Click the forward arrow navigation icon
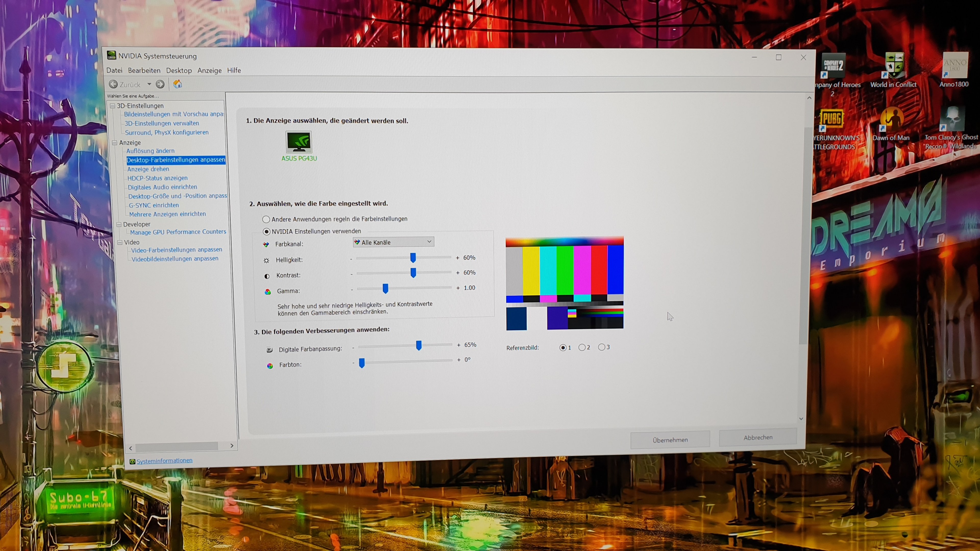This screenshot has width=980, height=551. (x=160, y=84)
